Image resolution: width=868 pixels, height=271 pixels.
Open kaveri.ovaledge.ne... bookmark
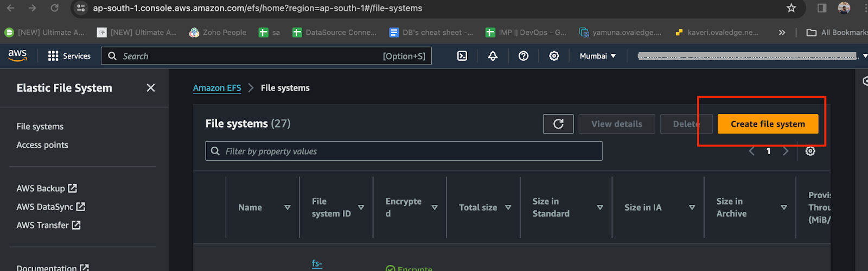coord(717,33)
